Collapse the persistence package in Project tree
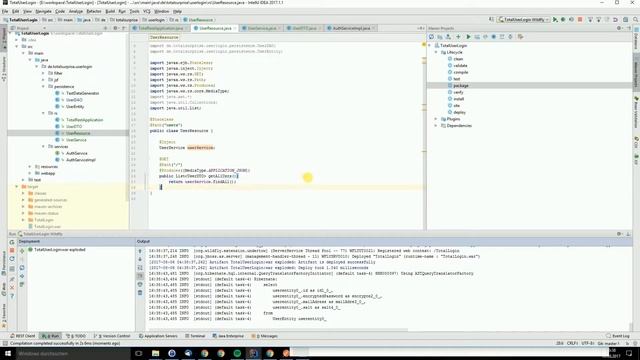 pos(43,87)
